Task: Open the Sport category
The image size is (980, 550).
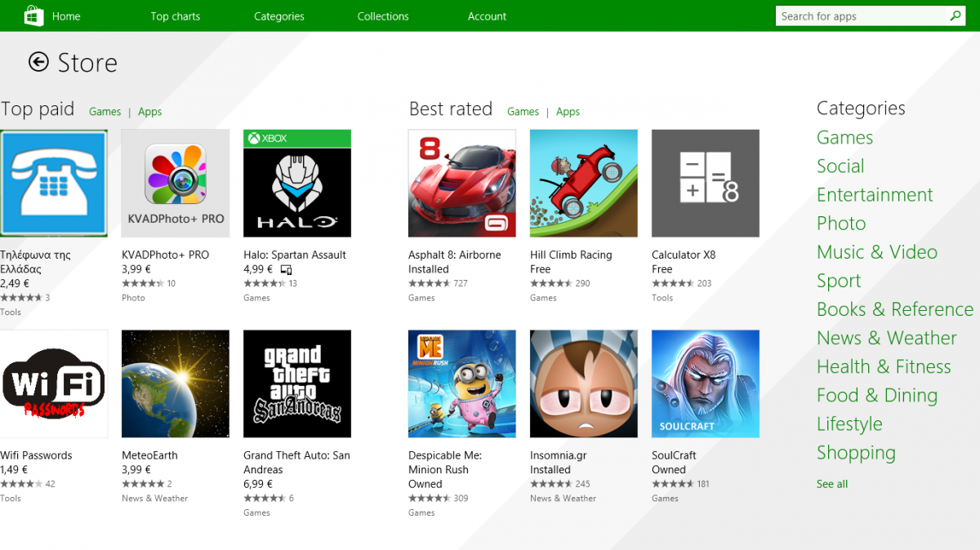Action: pyautogui.click(x=839, y=281)
